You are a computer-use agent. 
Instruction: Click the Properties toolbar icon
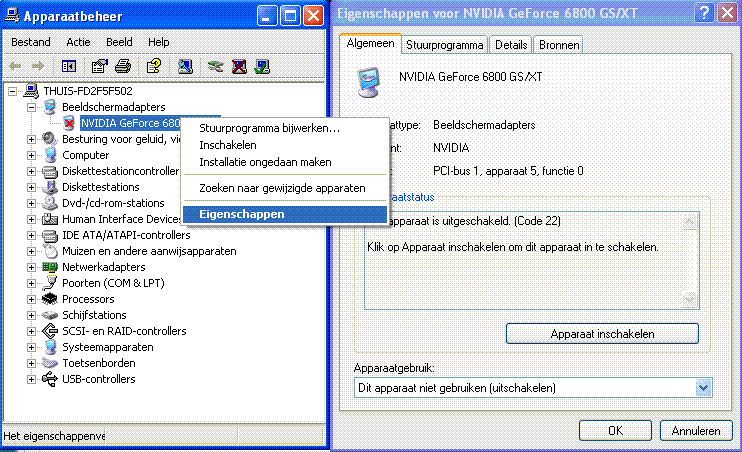click(x=100, y=66)
